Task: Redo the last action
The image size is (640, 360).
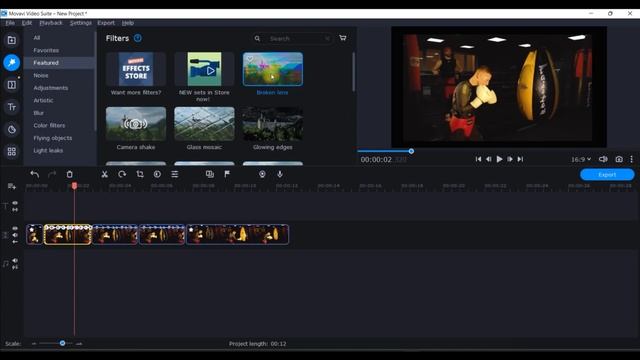Action: [52, 174]
